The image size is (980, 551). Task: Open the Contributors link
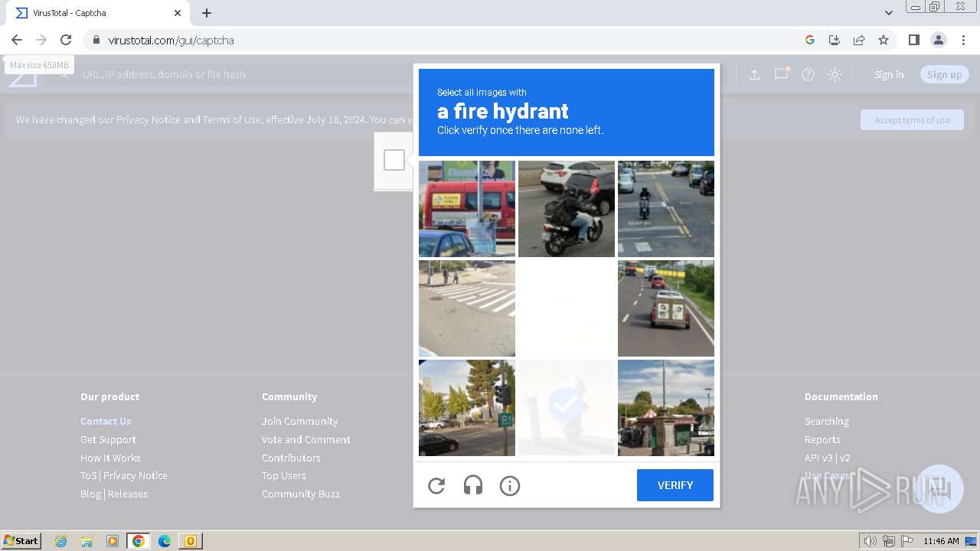click(291, 458)
